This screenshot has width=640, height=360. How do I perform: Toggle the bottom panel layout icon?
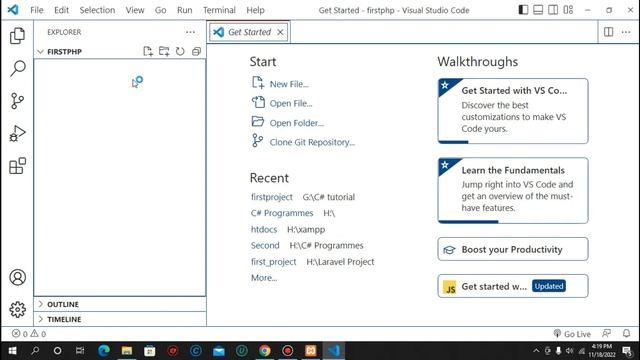click(538, 10)
